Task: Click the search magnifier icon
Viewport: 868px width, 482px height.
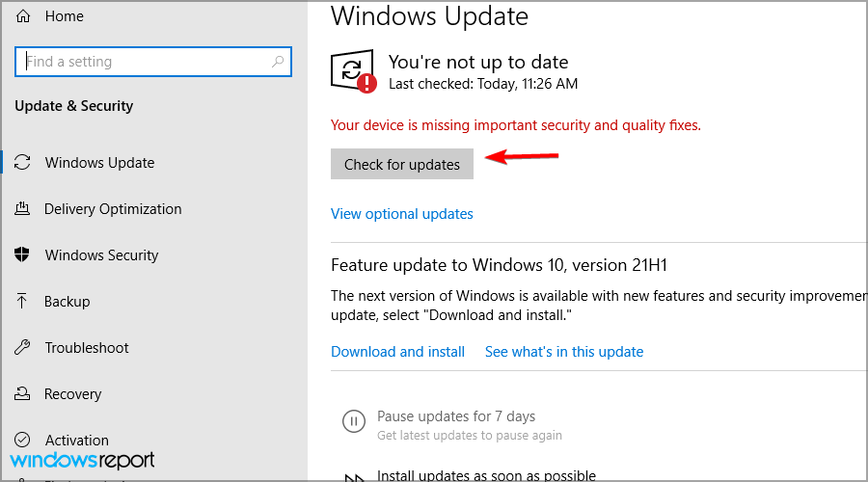Action: coord(279,62)
